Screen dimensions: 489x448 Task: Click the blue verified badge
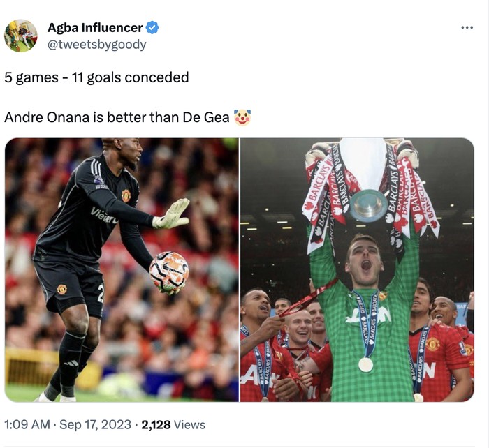(x=152, y=28)
